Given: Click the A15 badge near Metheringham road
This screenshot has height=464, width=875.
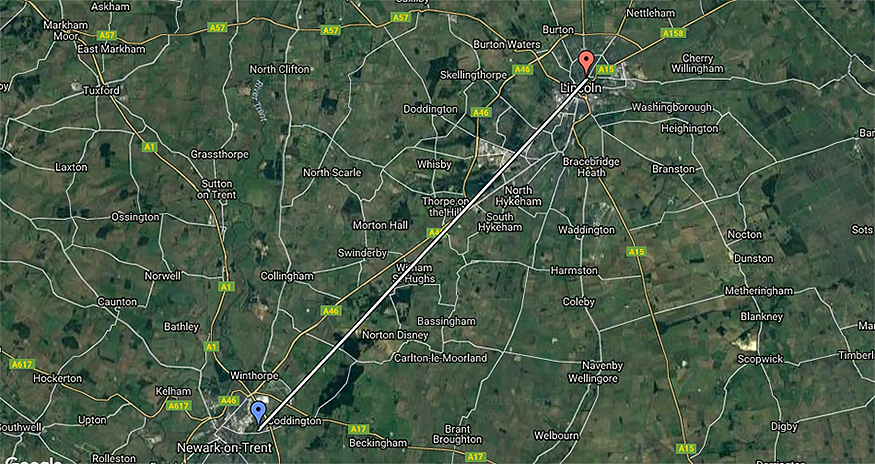Looking at the screenshot, I should (x=637, y=252).
